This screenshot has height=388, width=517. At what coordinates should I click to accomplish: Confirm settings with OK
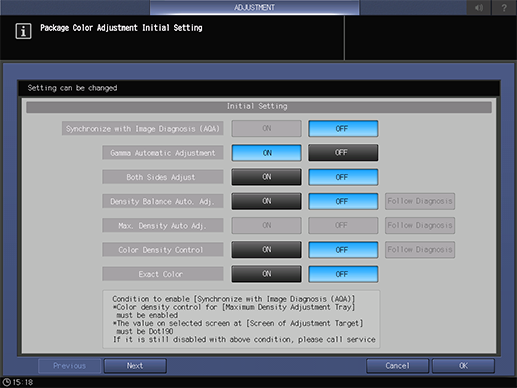(x=463, y=366)
